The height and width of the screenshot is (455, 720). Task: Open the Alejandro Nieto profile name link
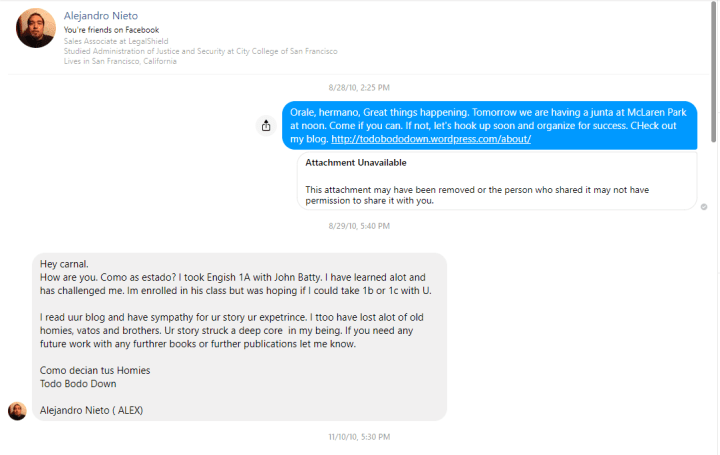click(x=100, y=16)
